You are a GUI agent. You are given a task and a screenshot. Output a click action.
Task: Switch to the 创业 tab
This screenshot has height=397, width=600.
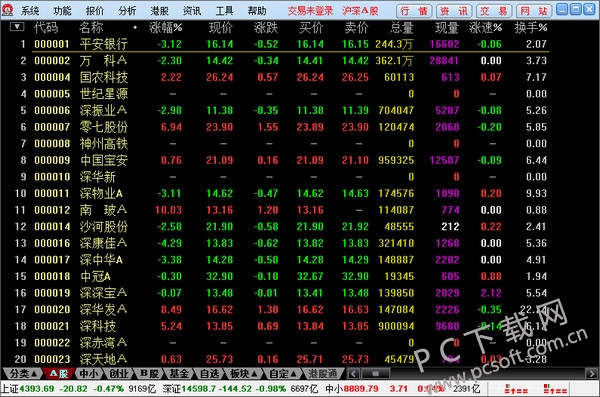(119, 373)
